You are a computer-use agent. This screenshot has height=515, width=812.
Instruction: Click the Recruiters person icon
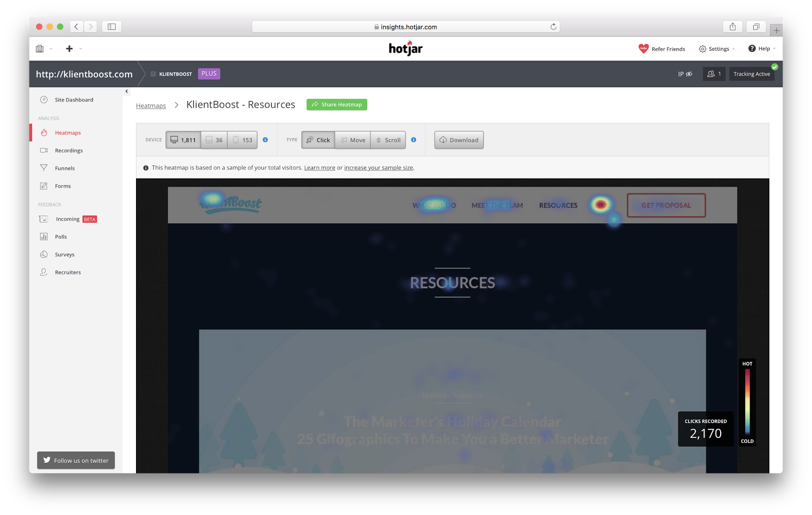tap(44, 272)
